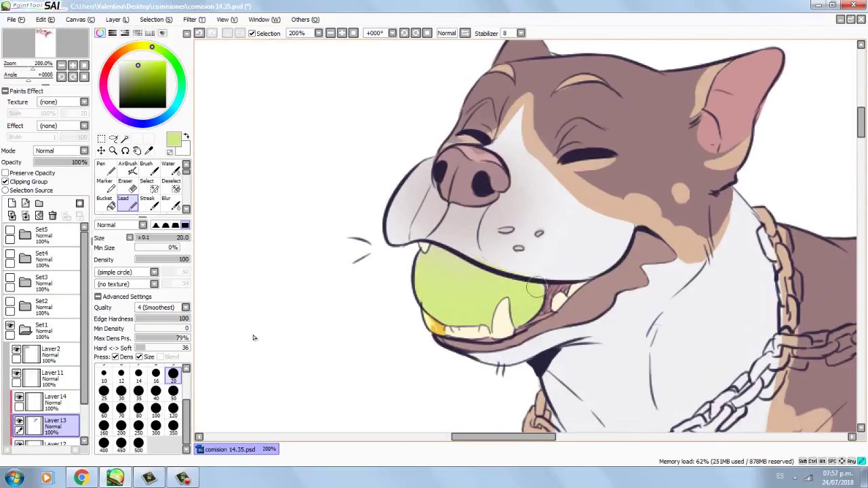
Task: Open the Effect dropdown
Action: coord(62,125)
